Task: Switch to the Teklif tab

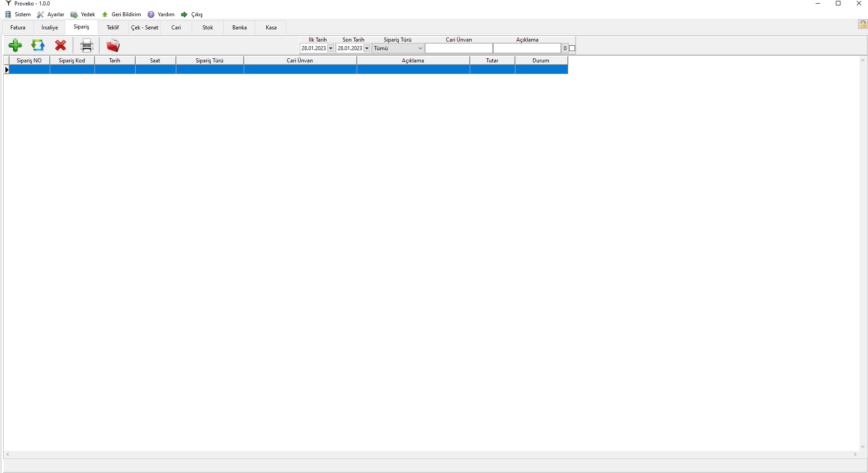Action: coord(113,28)
